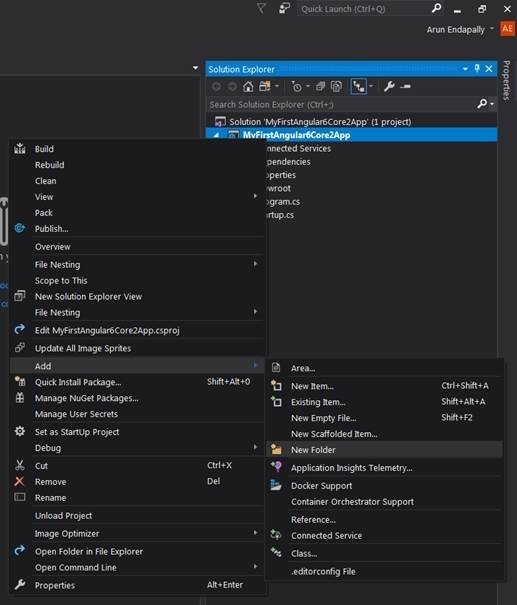517x605 pixels.
Task: Select the Program.cs file in the tree
Action: pyautogui.click(x=283, y=201)
